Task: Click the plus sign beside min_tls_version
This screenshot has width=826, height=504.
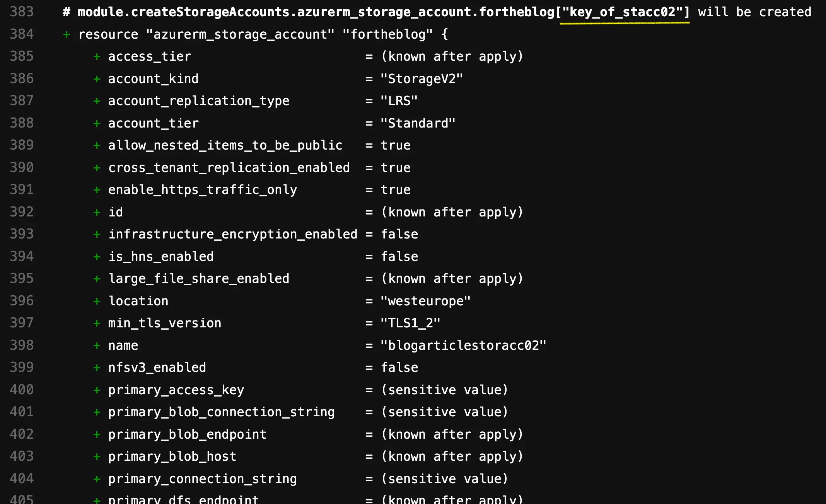Action: 97,324
